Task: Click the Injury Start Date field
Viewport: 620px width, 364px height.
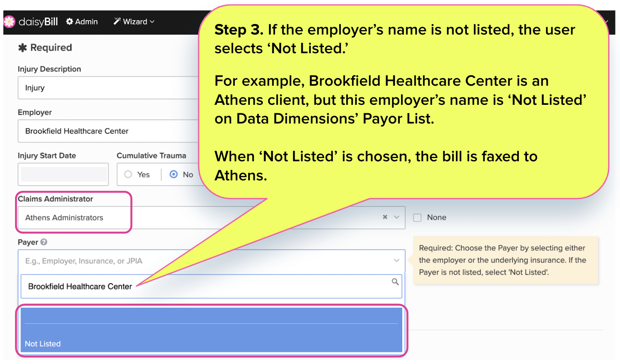Action: pos(63,174)
